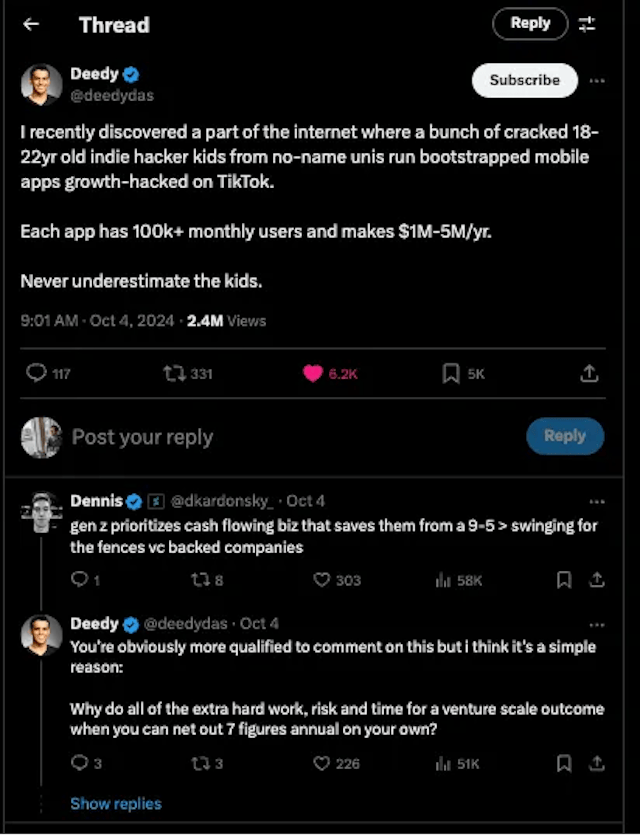Bookmark the main post with 5K saves
Screen dimensions: 640x837
tap(450, 373)
